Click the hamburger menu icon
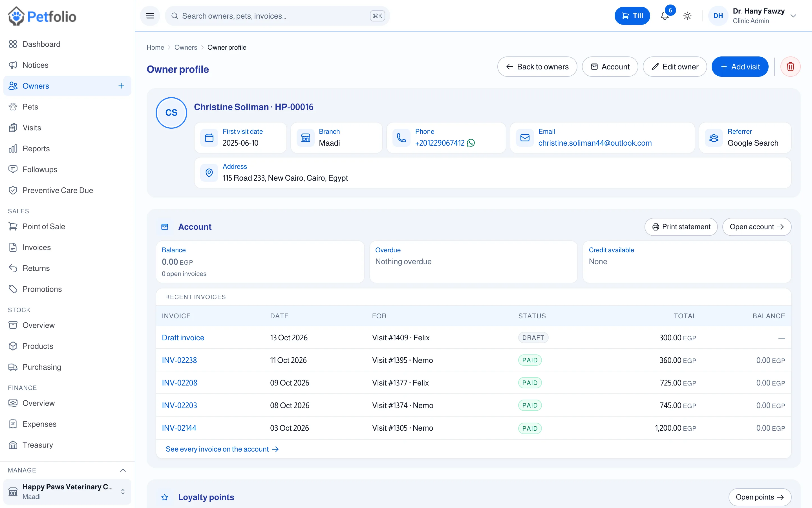The image size is (812, 508). [x=150, y=16]
